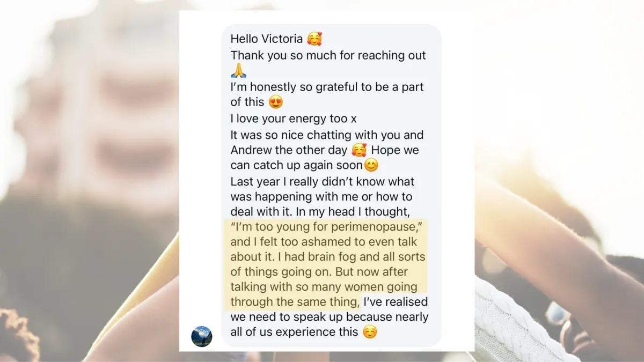Viewport: 644px width, 362px height.
Task: Click the text 'Thank you so much for reaching out'
Action: click(328, 55)
